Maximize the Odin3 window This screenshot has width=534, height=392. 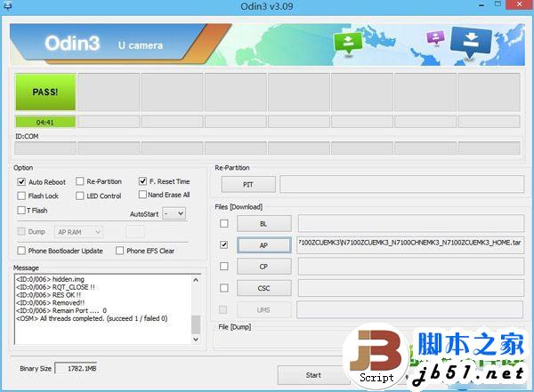tap(498, 4)
